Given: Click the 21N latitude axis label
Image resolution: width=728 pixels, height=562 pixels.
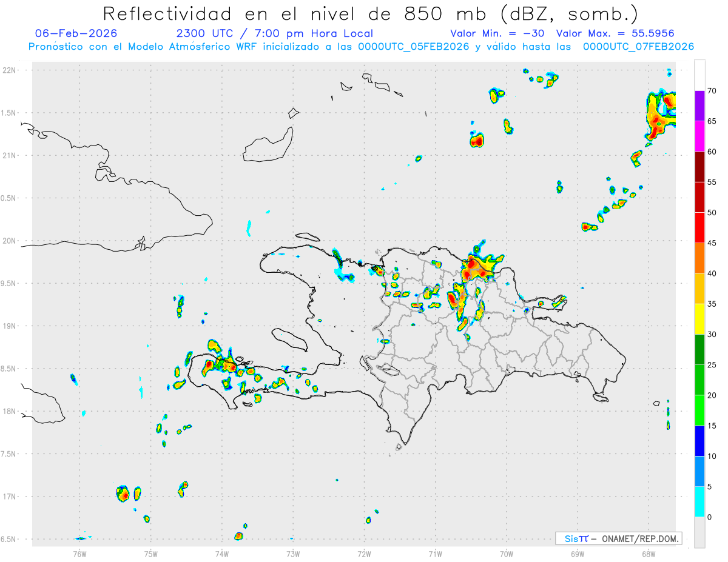Looking at the screenshot, I should click(x=10, y=156).
